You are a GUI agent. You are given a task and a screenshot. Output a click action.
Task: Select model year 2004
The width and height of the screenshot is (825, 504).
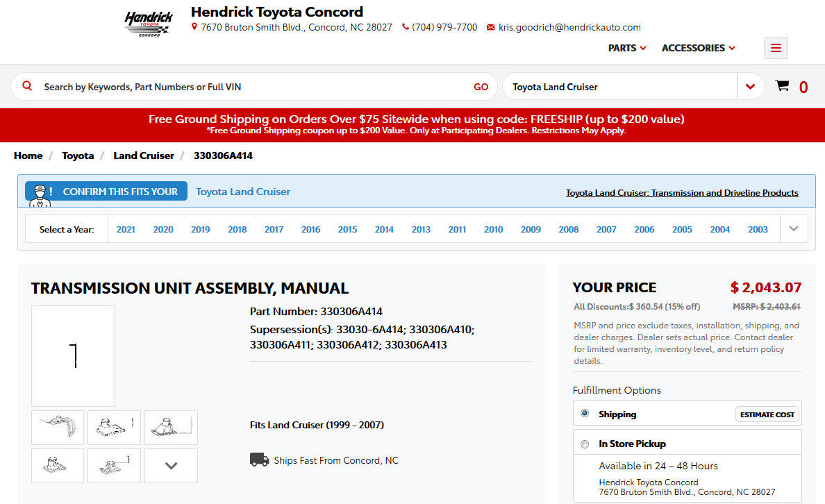point(720,229)
